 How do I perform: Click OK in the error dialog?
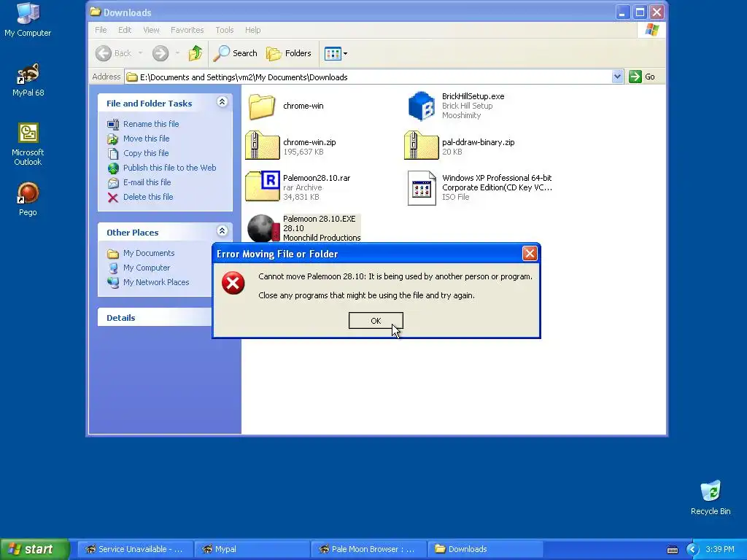tap(376, 321)
